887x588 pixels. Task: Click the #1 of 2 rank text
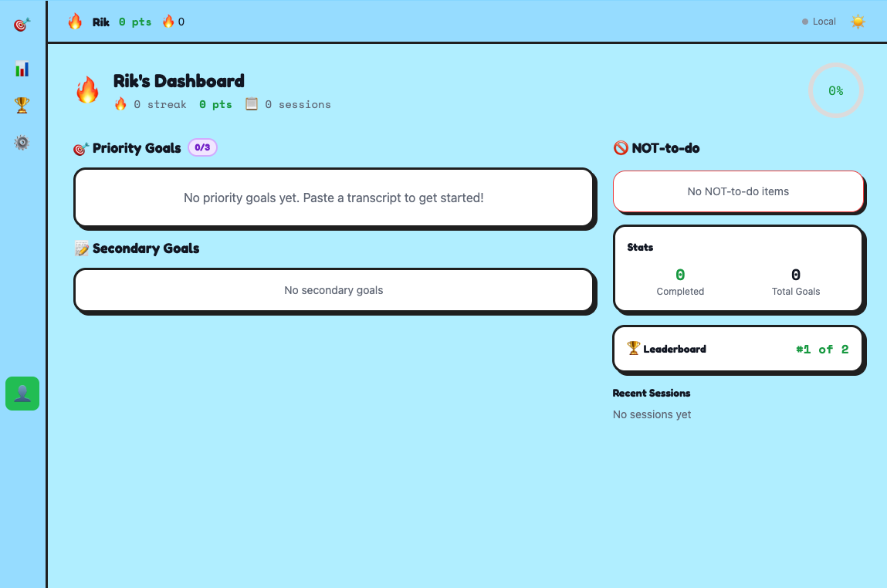(x=822, y=350)
